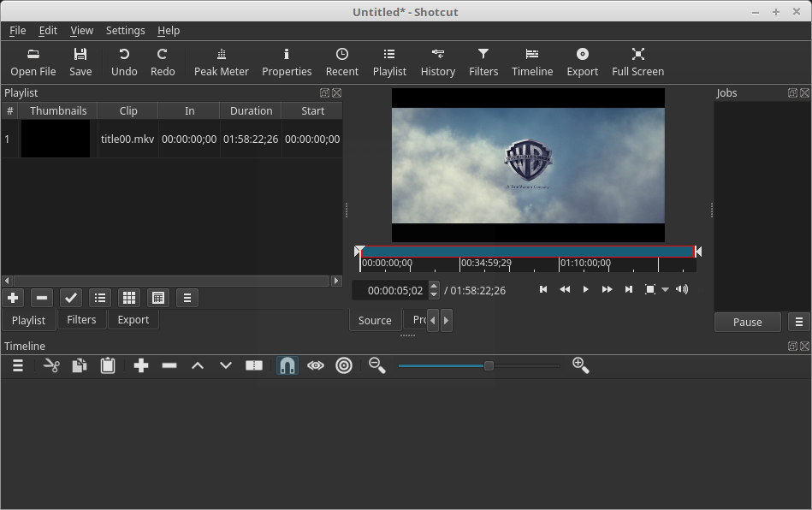Screen dimensions: 812x510
Task: Switch to the Export tab below playlist
Action: pyautogui.click(x=133, y=319)
